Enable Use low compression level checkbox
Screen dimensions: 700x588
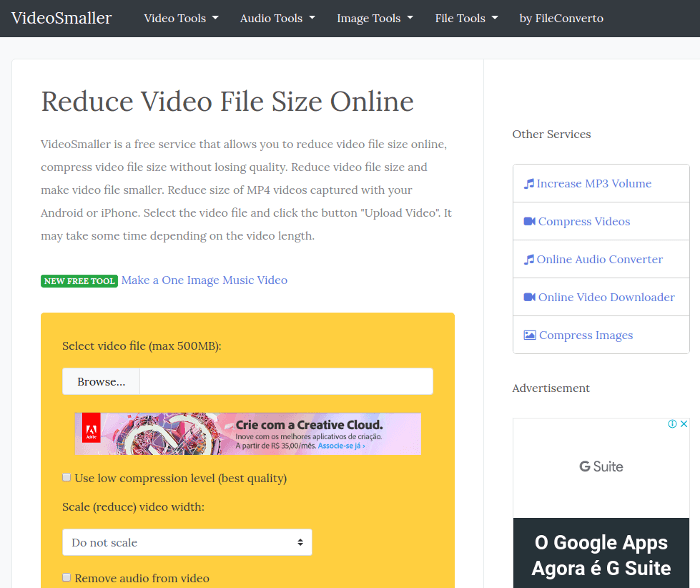[67, 478]
